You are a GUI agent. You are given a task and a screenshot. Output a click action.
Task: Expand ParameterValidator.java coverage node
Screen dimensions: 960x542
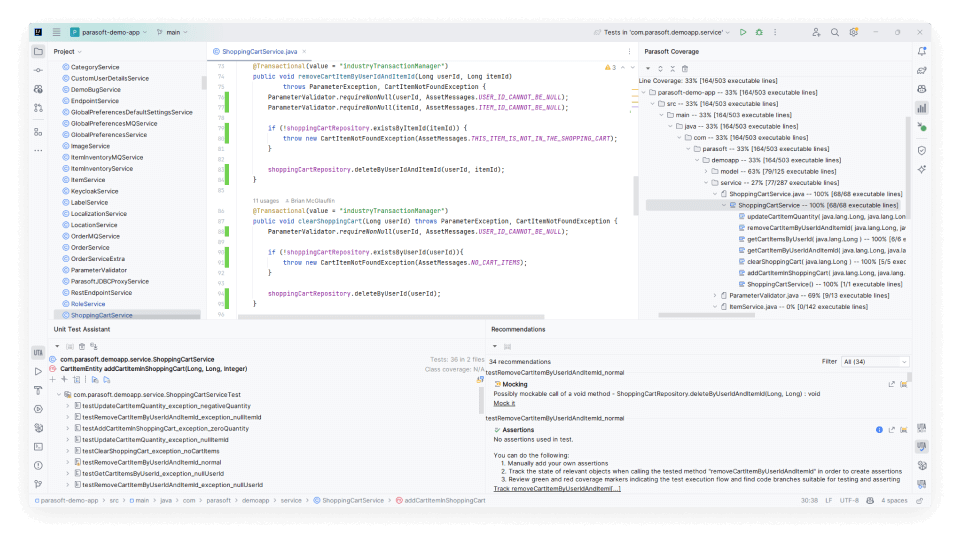click(x=714, y=295)
